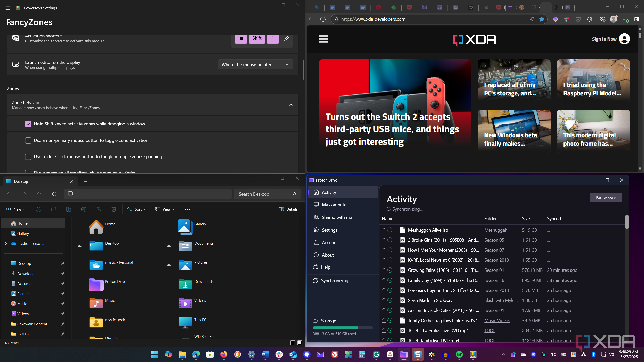The image size is (644, 362).
Task: Open 'Where the mouse pointer is' dropdown
Action: click(255, 65)
